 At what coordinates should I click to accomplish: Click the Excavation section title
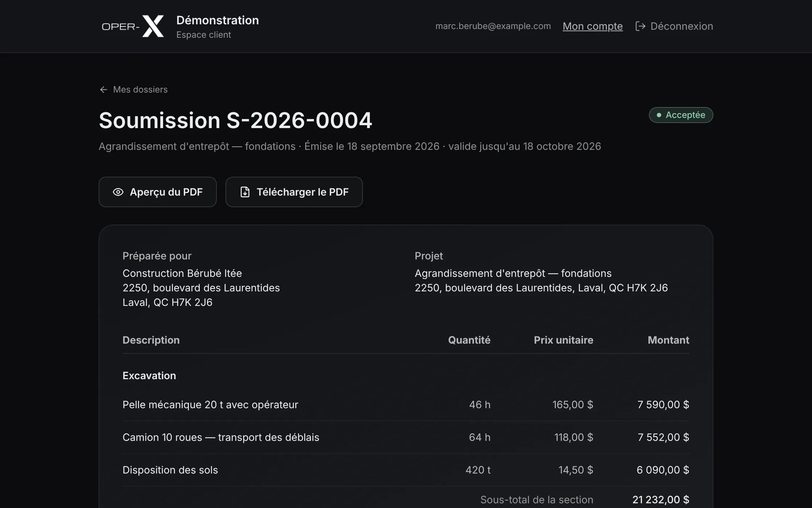pos(149,376)
